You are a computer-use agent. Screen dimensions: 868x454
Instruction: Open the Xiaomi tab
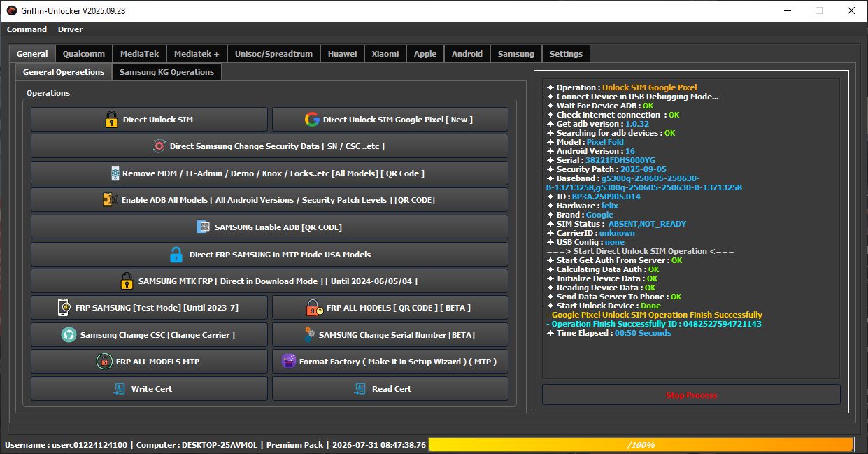pos(385,54)
